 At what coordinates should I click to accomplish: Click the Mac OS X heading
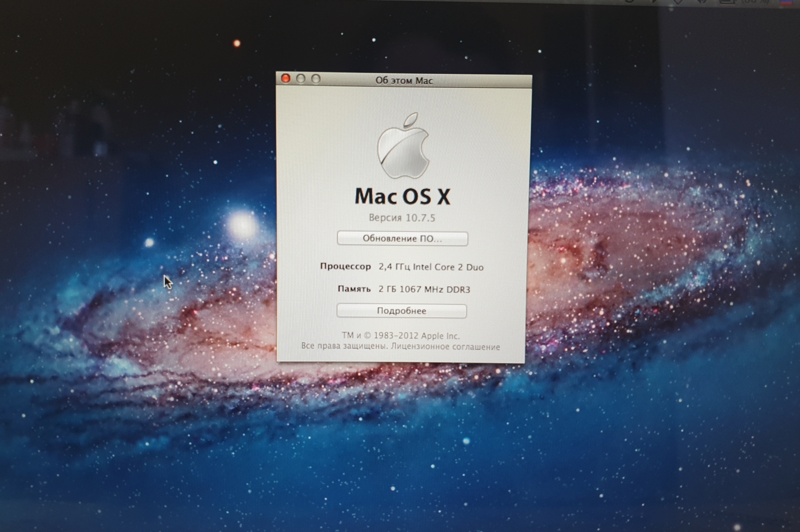402,196
